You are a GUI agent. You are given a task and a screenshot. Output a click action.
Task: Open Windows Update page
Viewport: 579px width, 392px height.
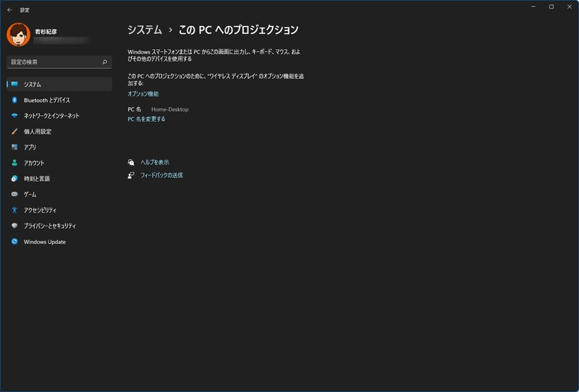click(59, 242)
